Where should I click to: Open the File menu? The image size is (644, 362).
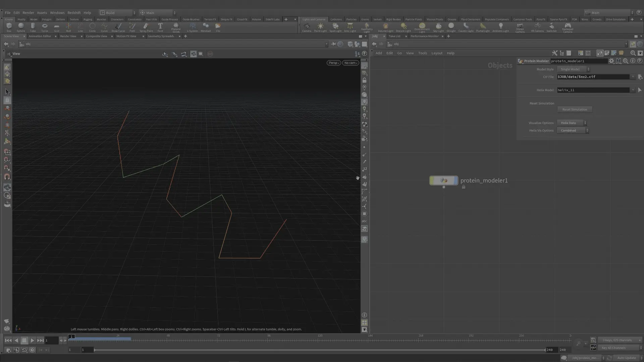[x=7, y=13]
